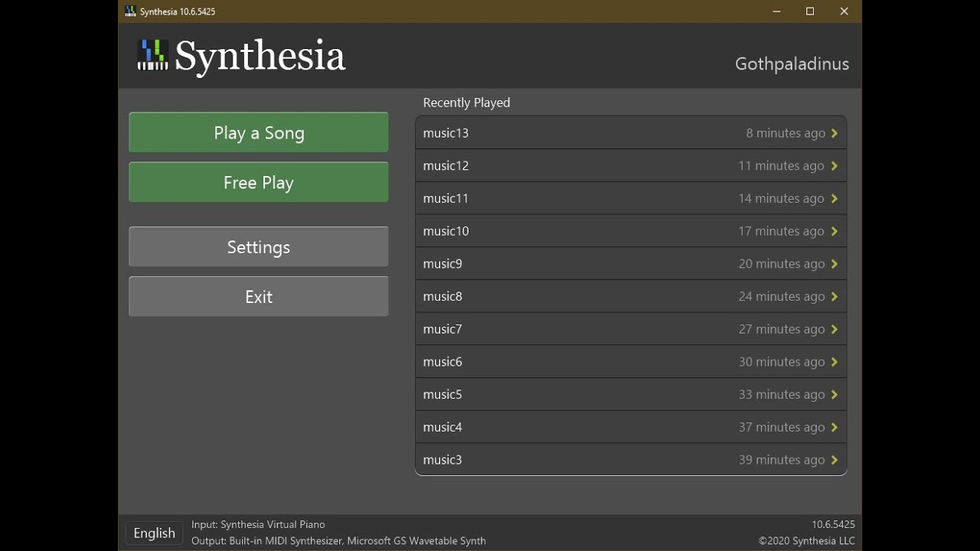Click the music7 row chevron
Screen dimensions: 980x551
click(x=835, y=329)
